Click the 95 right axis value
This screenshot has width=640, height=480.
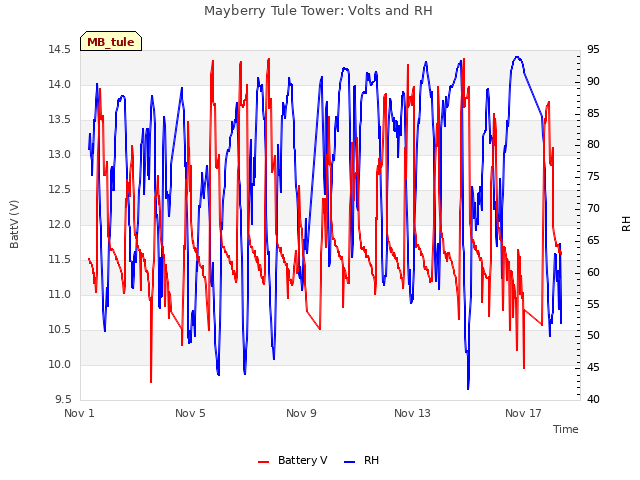click(593, 50)
